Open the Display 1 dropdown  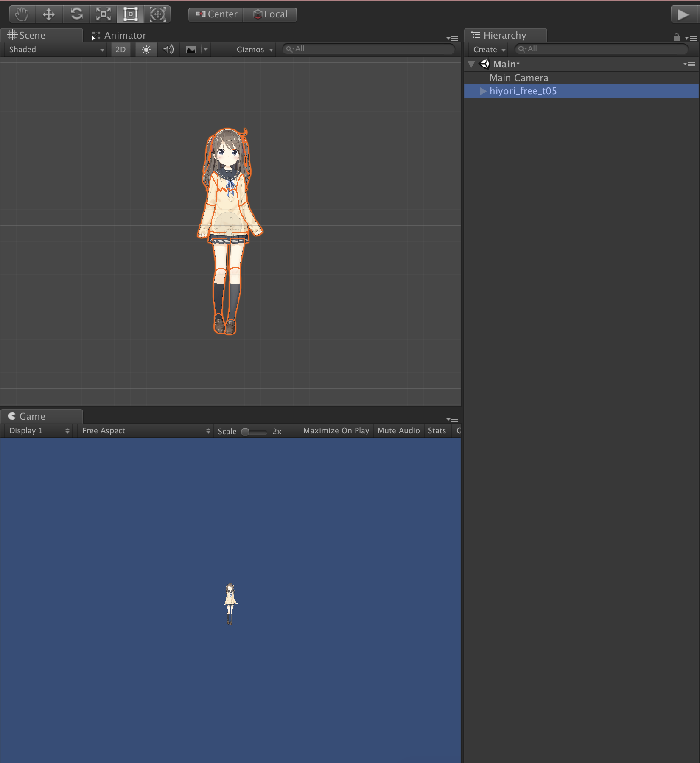pyautogui.click(x=39, y=431)
